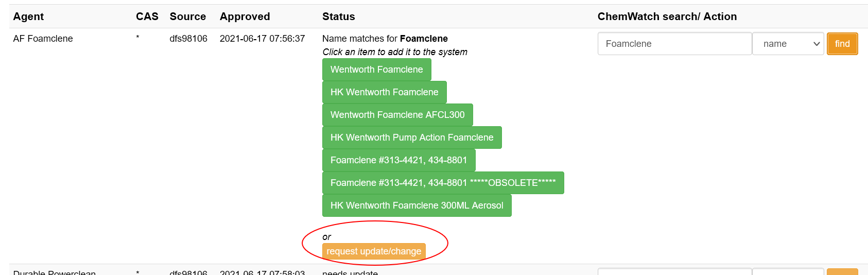This screenshot has width=868, height=275.
Task: Click the Approved column header
Action: 245,16
